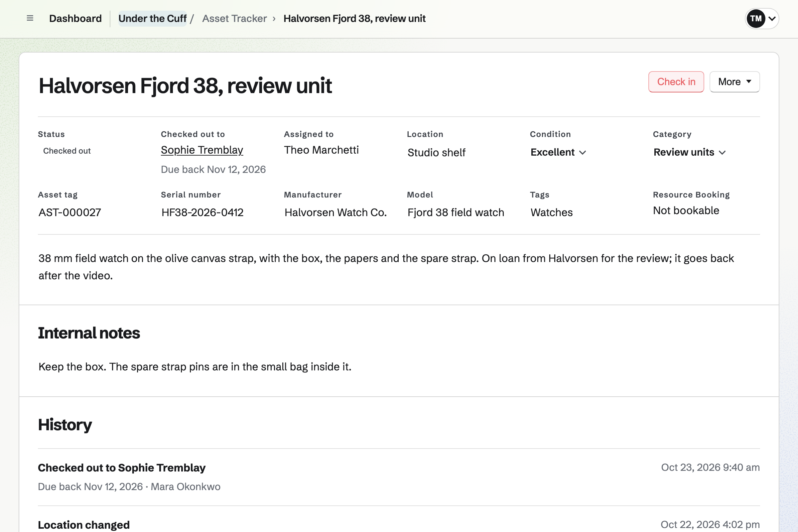798x532 pixels.
Task: Navigate to Asset Tracker breadcrumb
Action: click(234, 18)
